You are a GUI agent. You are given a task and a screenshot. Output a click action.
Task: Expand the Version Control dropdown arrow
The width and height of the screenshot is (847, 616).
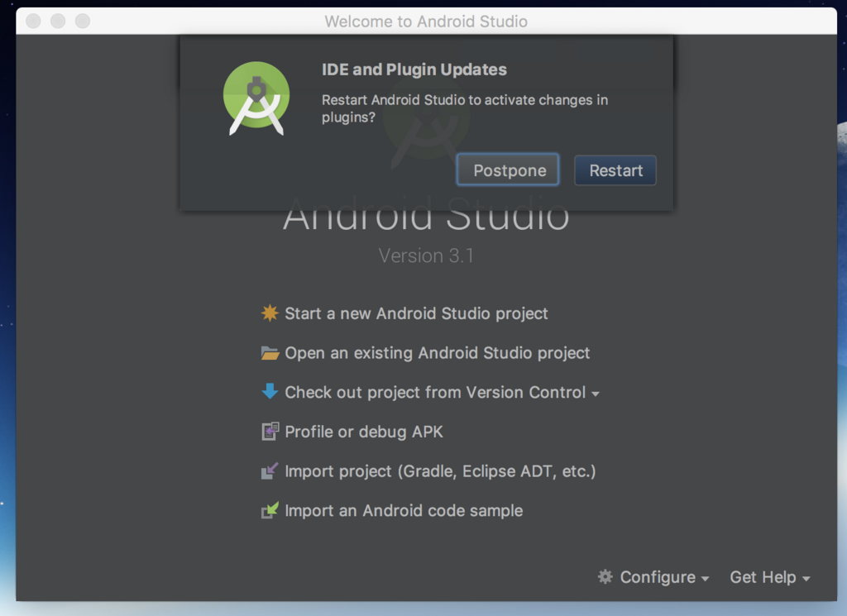[596, 394]
